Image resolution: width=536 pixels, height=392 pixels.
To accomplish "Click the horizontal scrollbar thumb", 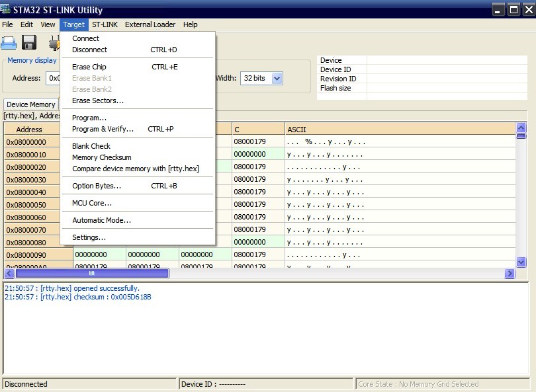I will 92,273.
